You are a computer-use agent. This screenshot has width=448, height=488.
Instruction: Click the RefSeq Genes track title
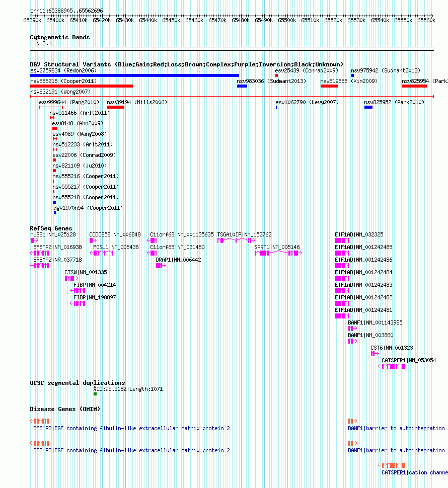[x=51, y=228]
